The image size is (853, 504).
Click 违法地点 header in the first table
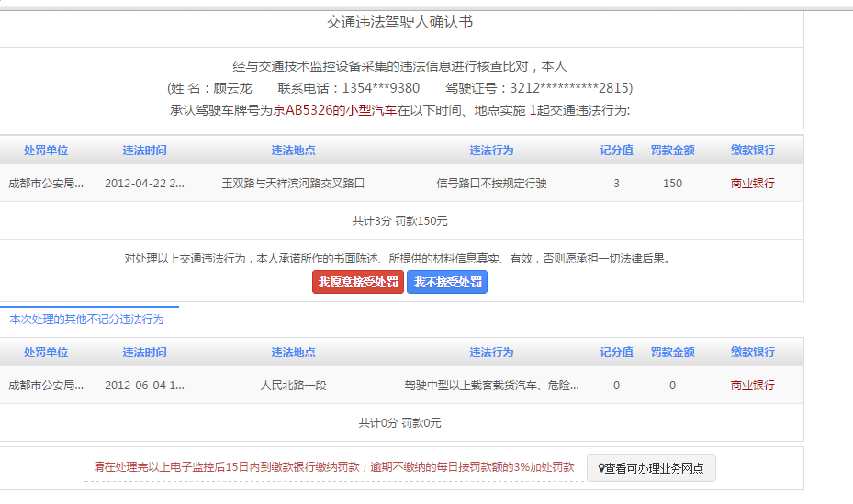tap(293, 151)
